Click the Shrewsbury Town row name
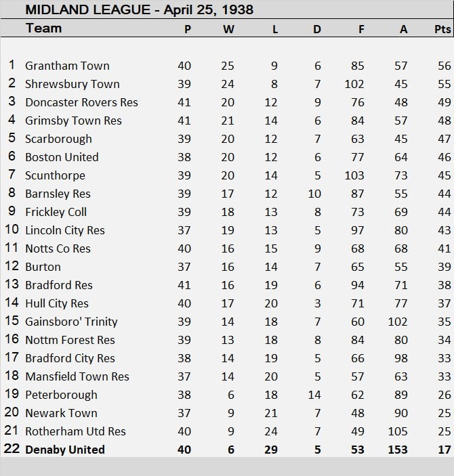Screen dimensions: 454x476 [72, 84]
